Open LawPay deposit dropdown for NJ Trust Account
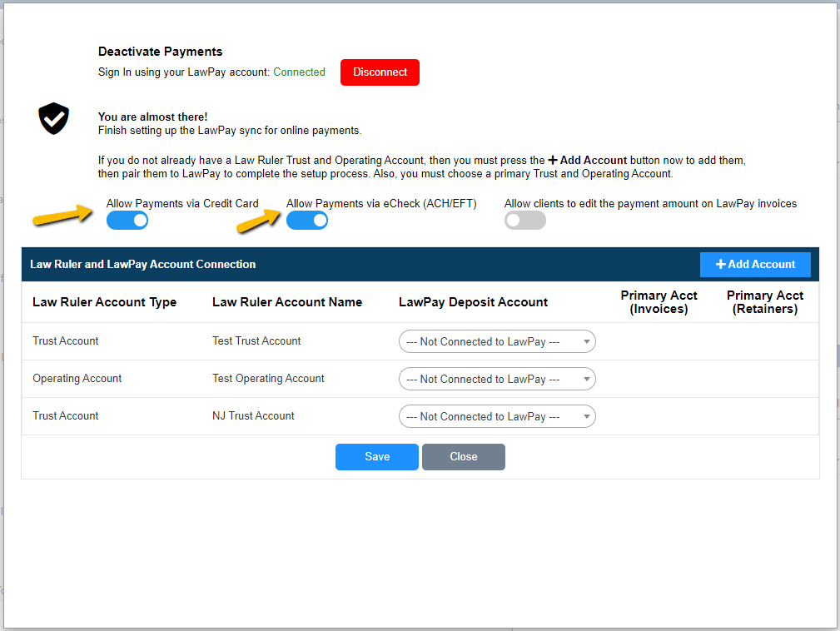 click(497, 417)
